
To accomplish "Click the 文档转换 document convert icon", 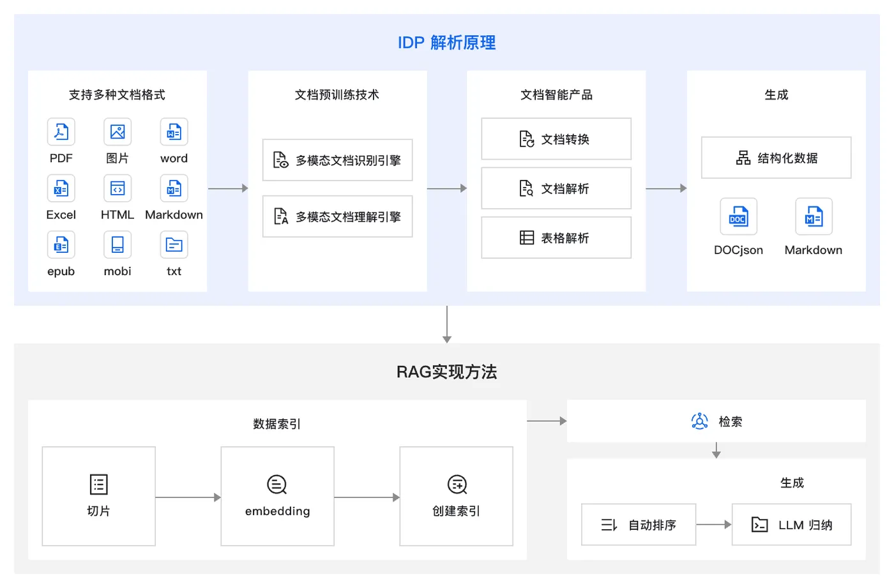I will (526, 139).
